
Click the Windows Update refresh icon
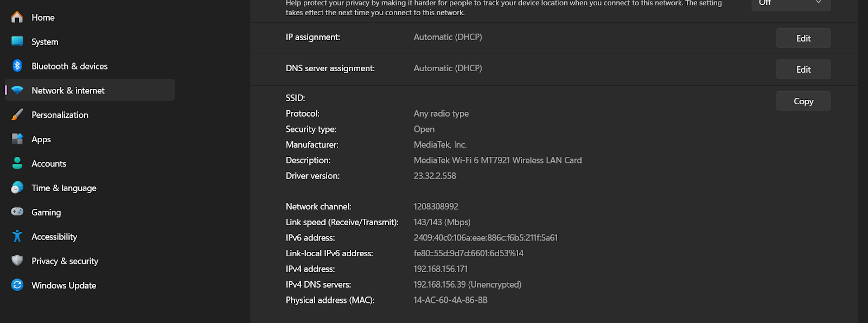[x=17, y=285]
